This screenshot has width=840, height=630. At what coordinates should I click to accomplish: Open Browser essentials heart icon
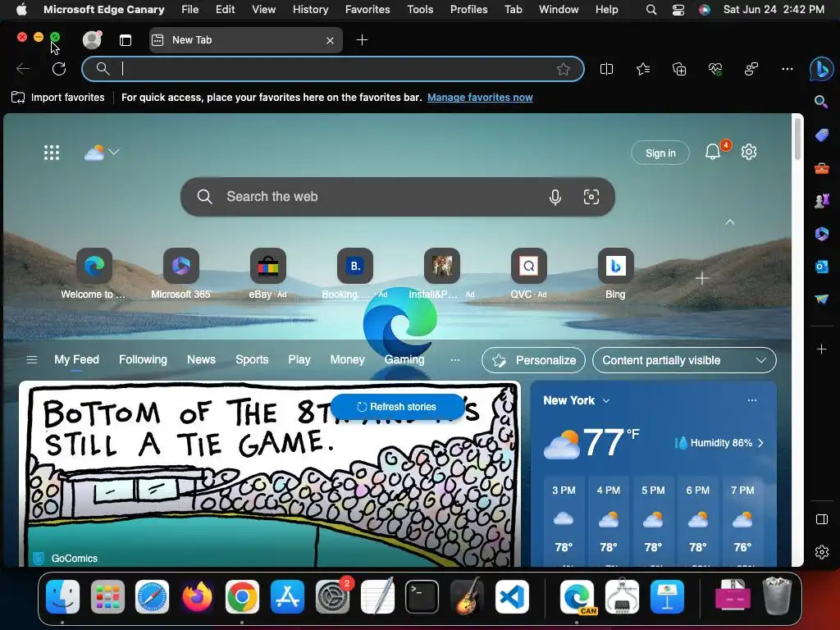pos(715,69)
